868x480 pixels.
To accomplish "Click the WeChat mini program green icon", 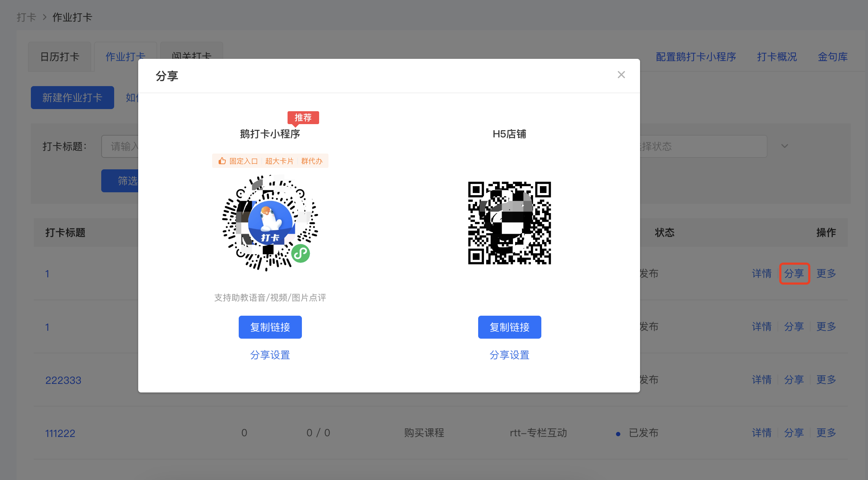I will (300, 254).
